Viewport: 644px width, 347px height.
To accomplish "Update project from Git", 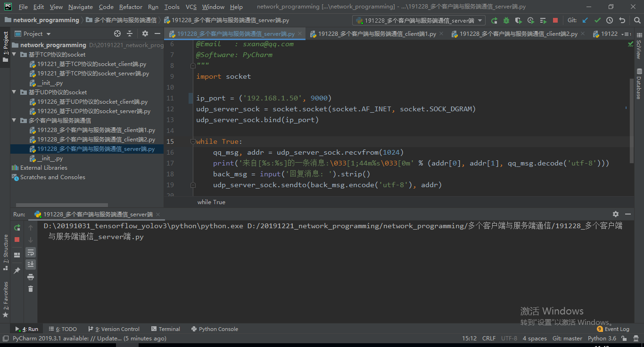I will (586, 20).
